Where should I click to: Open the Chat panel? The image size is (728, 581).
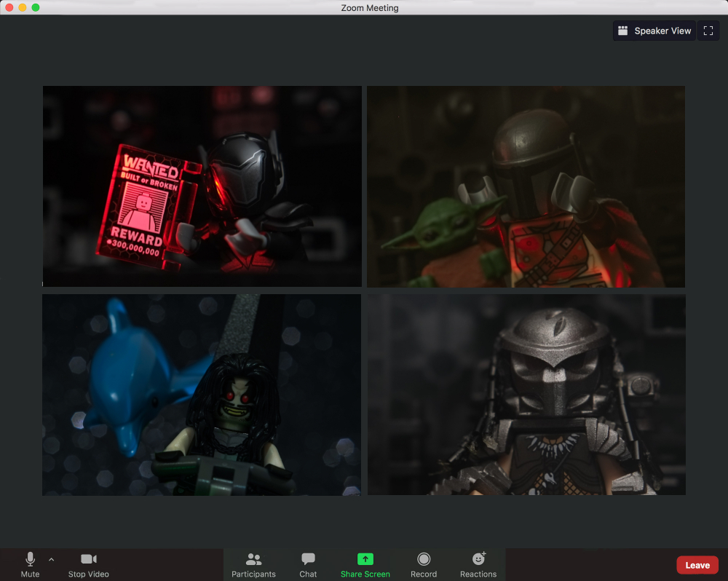click(x=308, y=564)
